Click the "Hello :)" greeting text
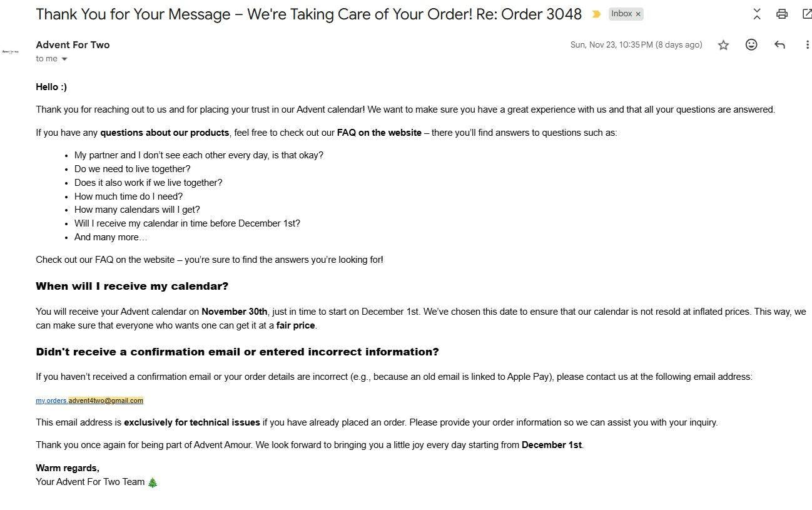 click(x=51, y=87)
